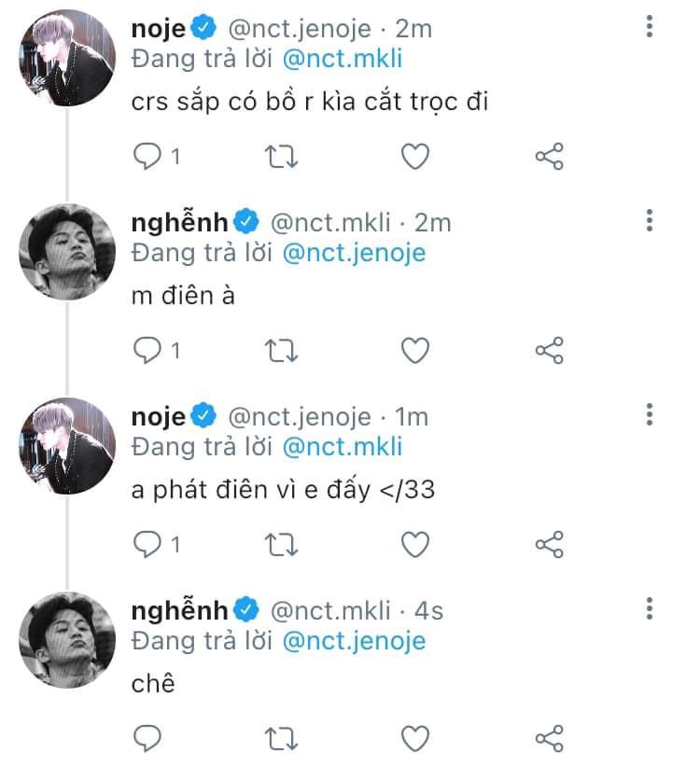Like the 'm điên à' tweet
The height and width of the screenshot is (767, 700).
coord(414,350)
